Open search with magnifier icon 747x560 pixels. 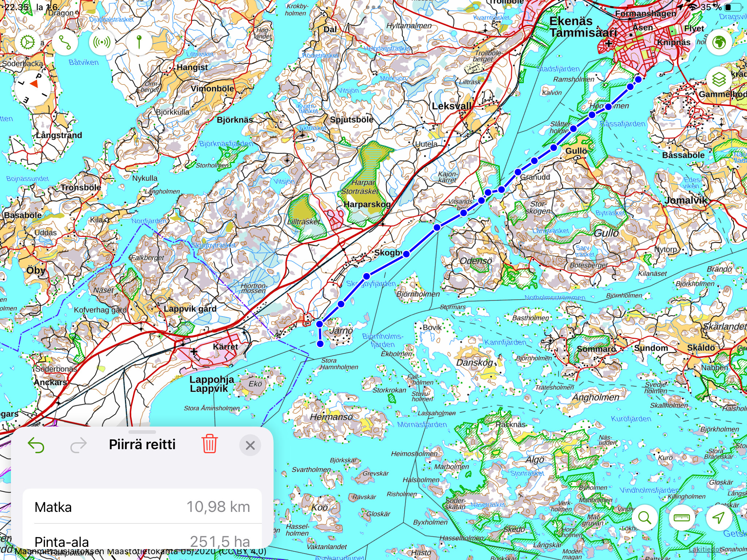(645, 517)
